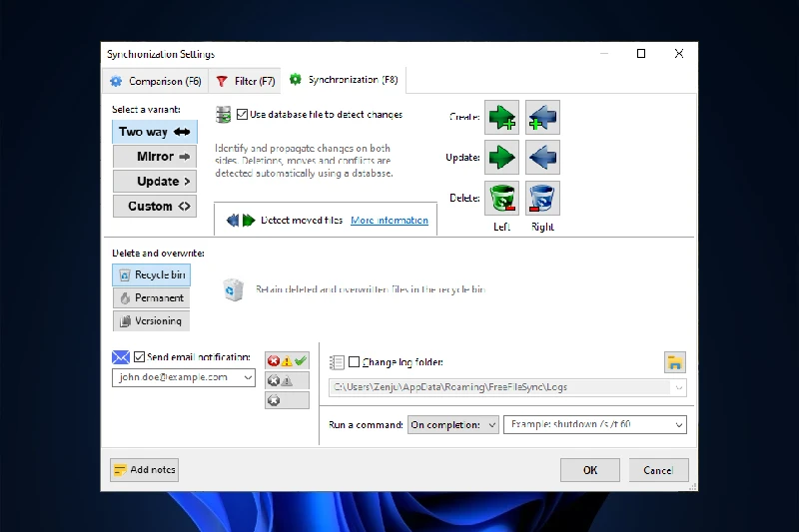The image size is (799, 532).
Task: Toggle Use database file to detect changes
Action: [x=242, y=115]
